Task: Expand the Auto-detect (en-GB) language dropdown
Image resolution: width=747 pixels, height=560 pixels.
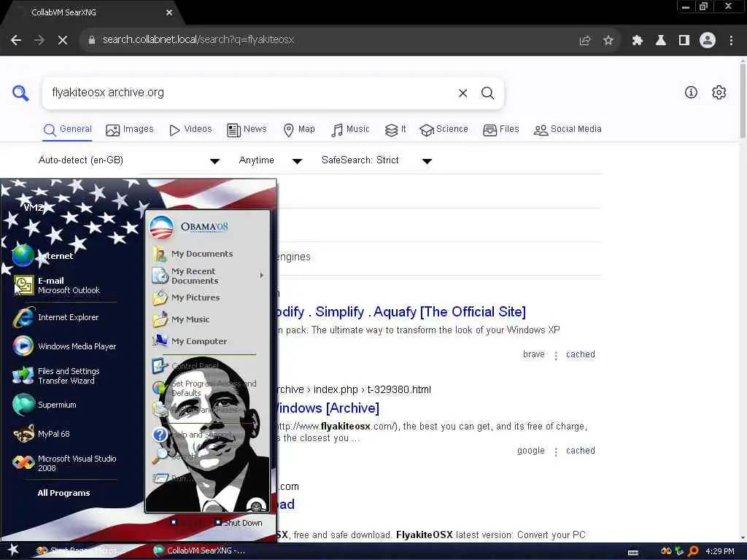Action: [129, 160]
